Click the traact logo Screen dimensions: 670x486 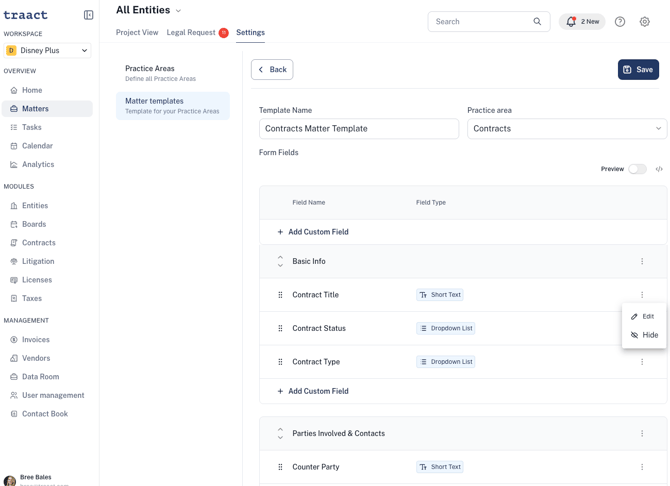tap(25, 15)
